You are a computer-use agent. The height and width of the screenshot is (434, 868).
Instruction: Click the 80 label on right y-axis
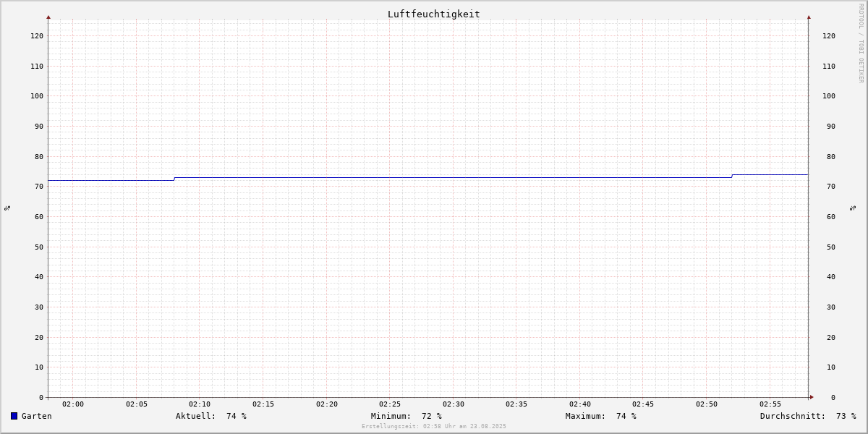[x=831, y=156]
